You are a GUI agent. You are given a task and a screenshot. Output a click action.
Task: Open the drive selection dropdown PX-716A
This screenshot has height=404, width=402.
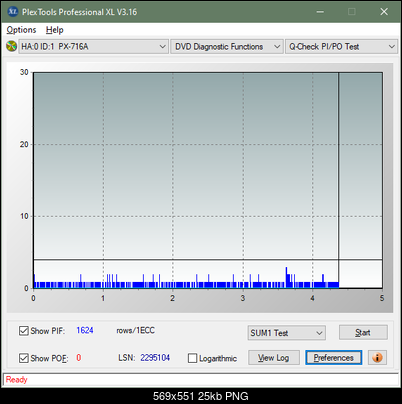(x=93, y=46)
